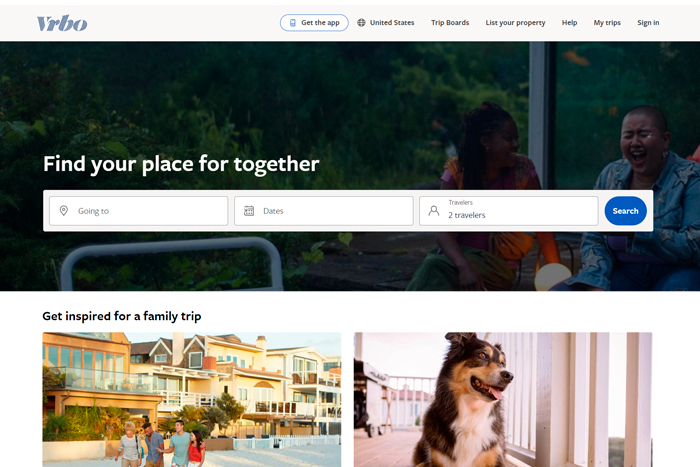The height and width of the screenshot is (467, 700).
Task: Expand the Travelers selector showing 2 travelers
Action: pos(508,211)
